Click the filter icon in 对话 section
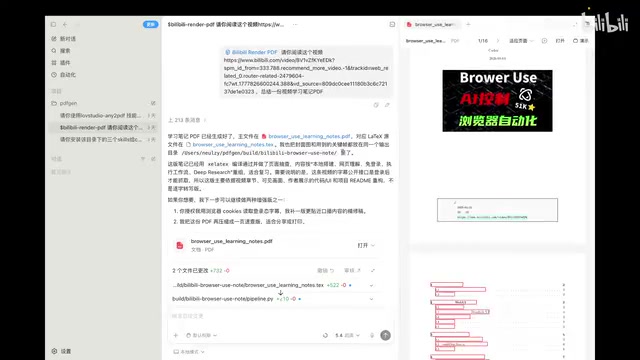The width and height of the screenshot is (640, 360). pos(143,159)
